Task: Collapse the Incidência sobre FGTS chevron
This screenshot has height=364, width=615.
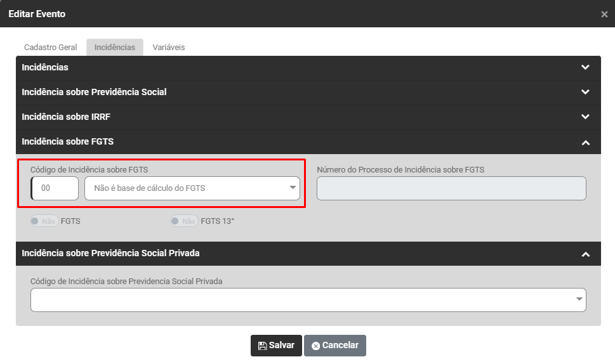Action: point(585,143)
